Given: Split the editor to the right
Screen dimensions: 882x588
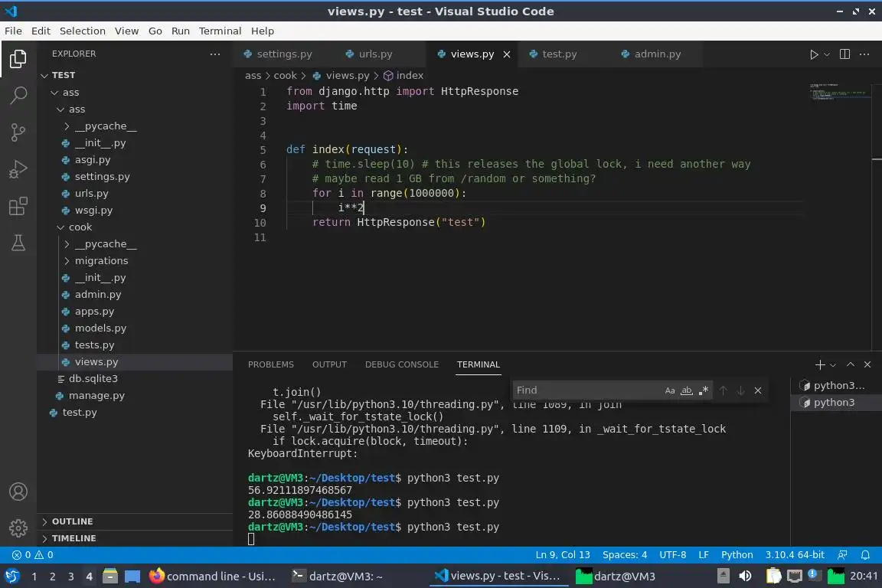Looking at the screenshot, I should [844, 54].
